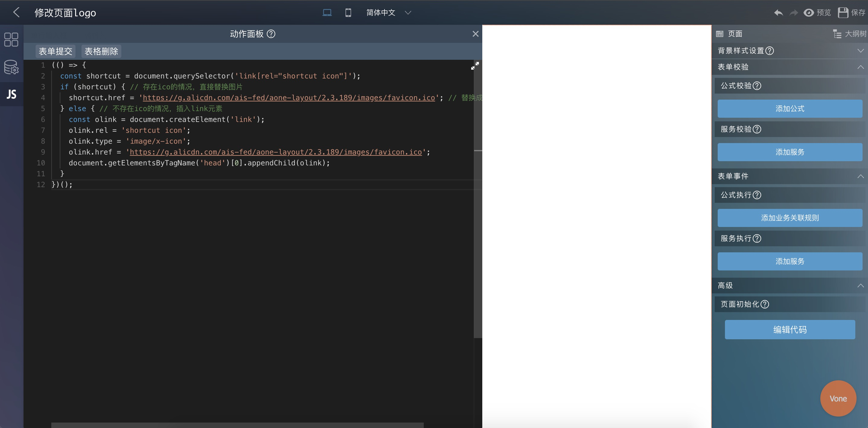Click the 编辑代码 button
This screenshot has width=868, height=428.
pyautogui.click(x=790, y=329)
